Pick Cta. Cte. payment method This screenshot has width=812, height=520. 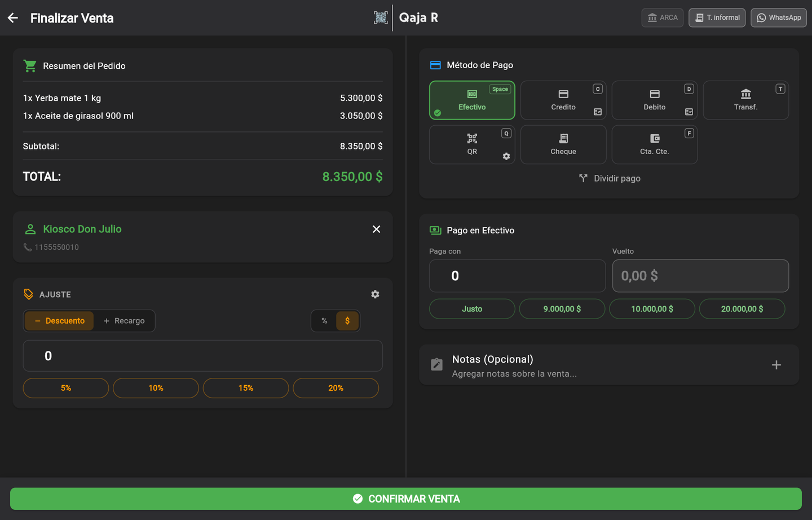click(655, 144)
